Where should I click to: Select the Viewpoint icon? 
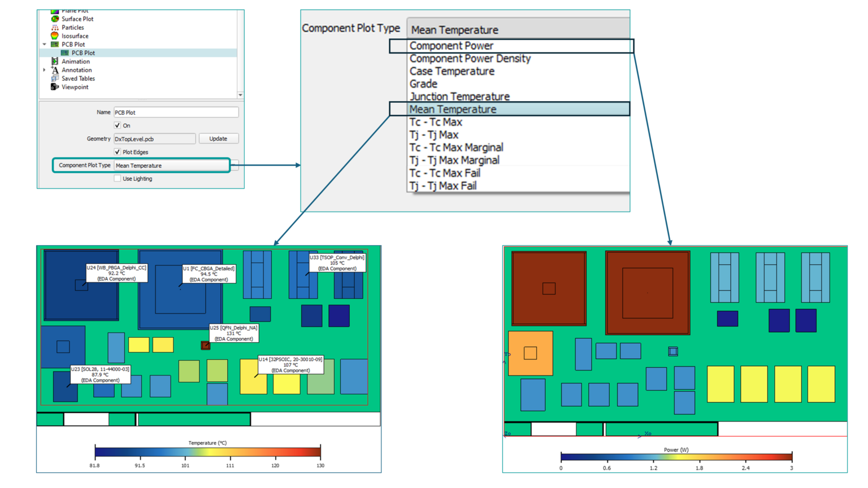pos(55,86)
